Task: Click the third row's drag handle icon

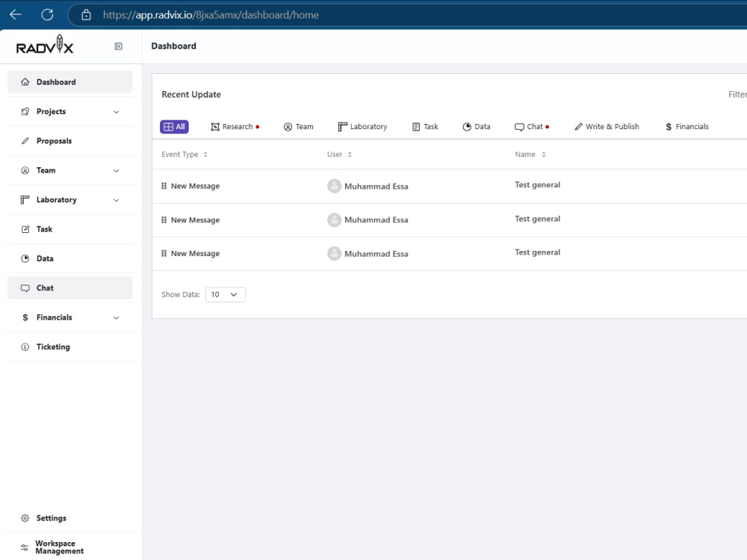Action: point(164,253)
